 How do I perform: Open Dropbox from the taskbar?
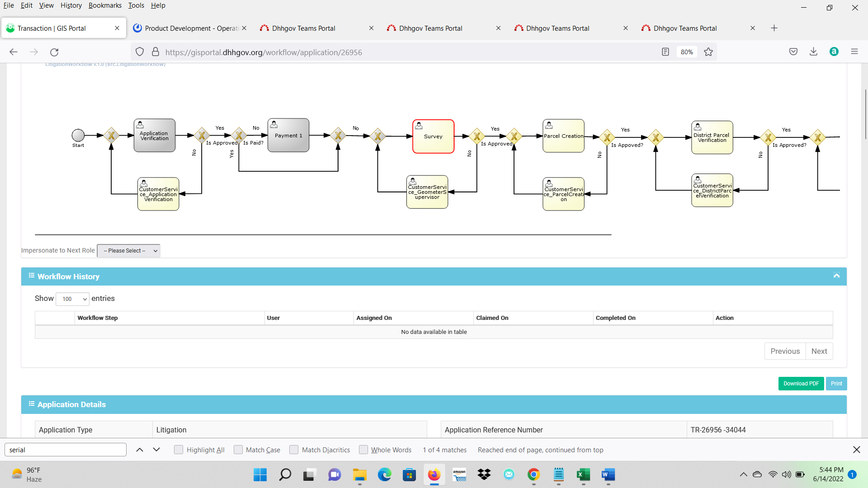pyautogui.click(x=484, y=474)
